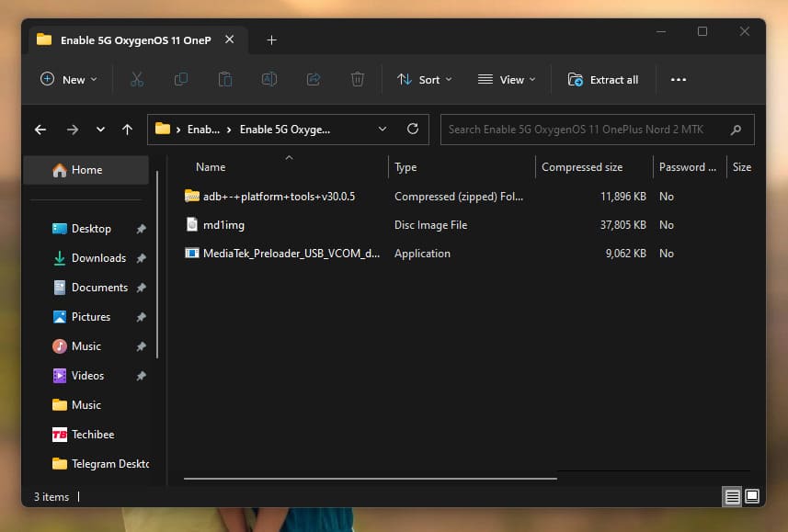This screenshot has height=532, width=788.
Task: Click the Home icon in the sidebar
Action: tap(59, 170)
